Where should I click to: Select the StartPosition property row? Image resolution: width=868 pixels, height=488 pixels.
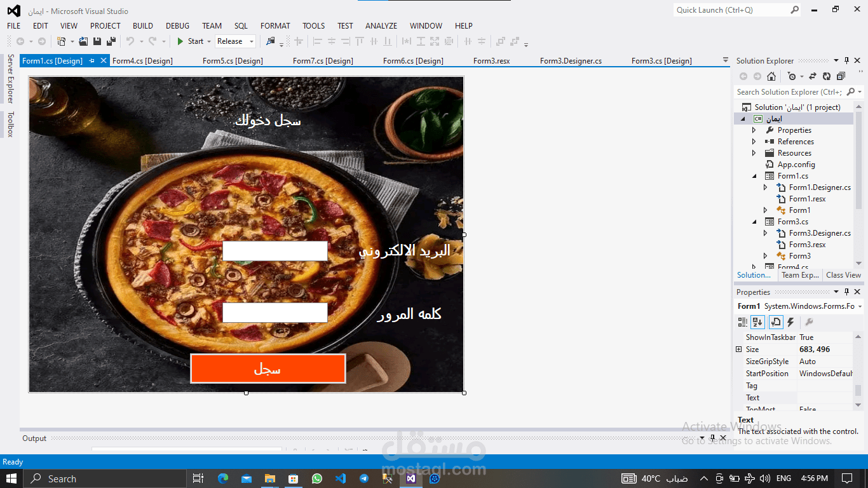coord(799,374)
